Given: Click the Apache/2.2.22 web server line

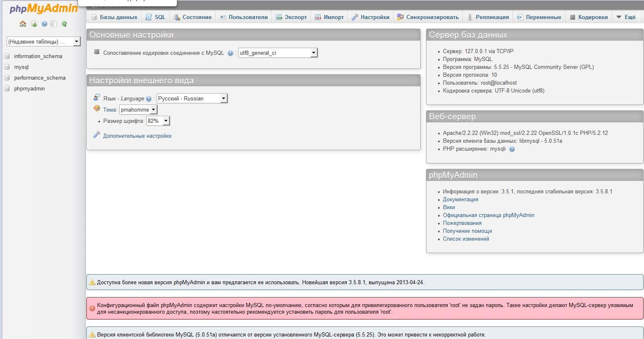Looking at the screenshot, I should [525, 133].
